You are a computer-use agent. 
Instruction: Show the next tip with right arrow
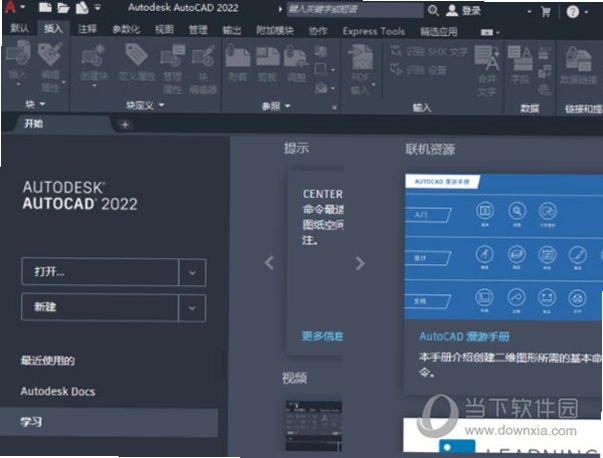(x=360, y=263)
